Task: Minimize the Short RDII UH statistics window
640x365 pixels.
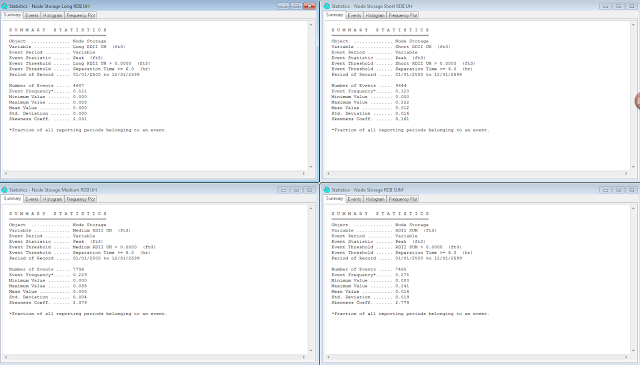Action: coord(606,6)
